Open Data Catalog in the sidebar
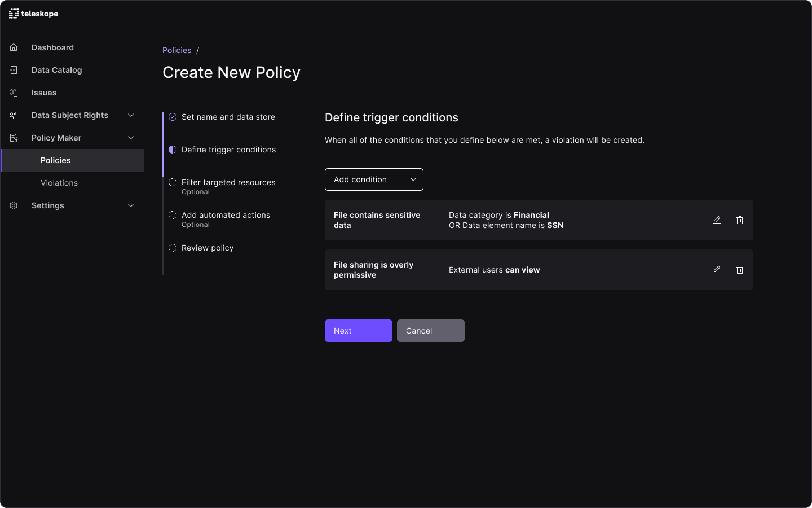This screenshot has height=508, width=812. pyautogui.click(x=72, y=70)
